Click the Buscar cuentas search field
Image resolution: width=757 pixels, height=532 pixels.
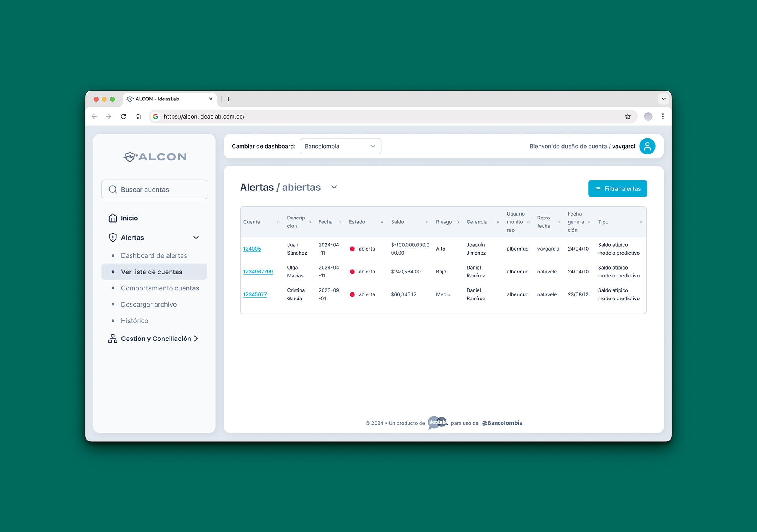click(x=155, y=190)
